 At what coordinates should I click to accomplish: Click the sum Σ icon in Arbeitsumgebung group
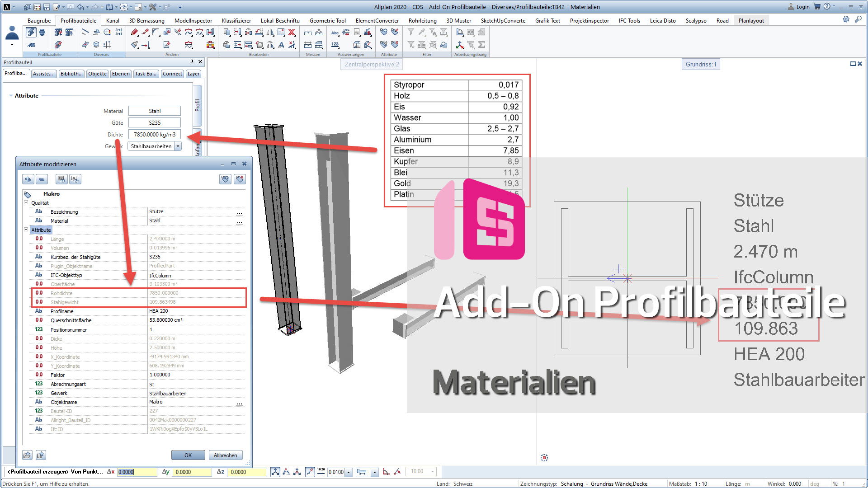pos(481,45)
